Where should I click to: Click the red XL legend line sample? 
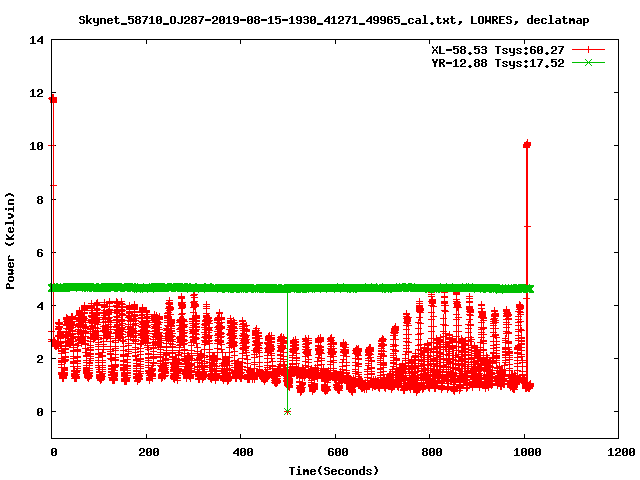click(588, 50)
